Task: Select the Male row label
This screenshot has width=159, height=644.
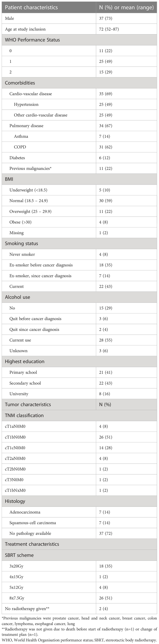Action: [x=10, y=18]
